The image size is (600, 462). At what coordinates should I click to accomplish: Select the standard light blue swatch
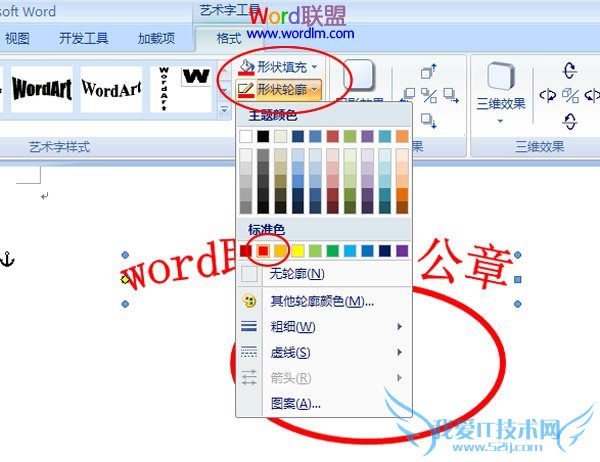click(x=350, y=251)
